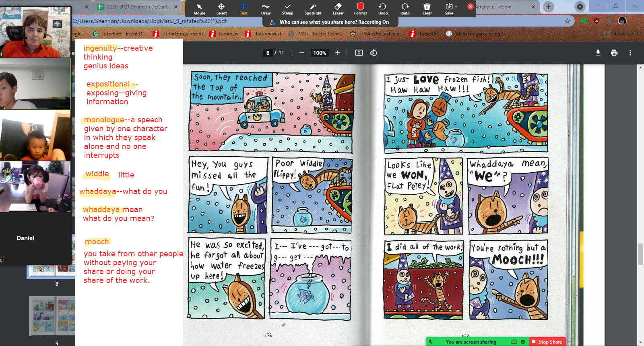Clear all annotations
Screen dimensions: 644x346
click(427, 9)
